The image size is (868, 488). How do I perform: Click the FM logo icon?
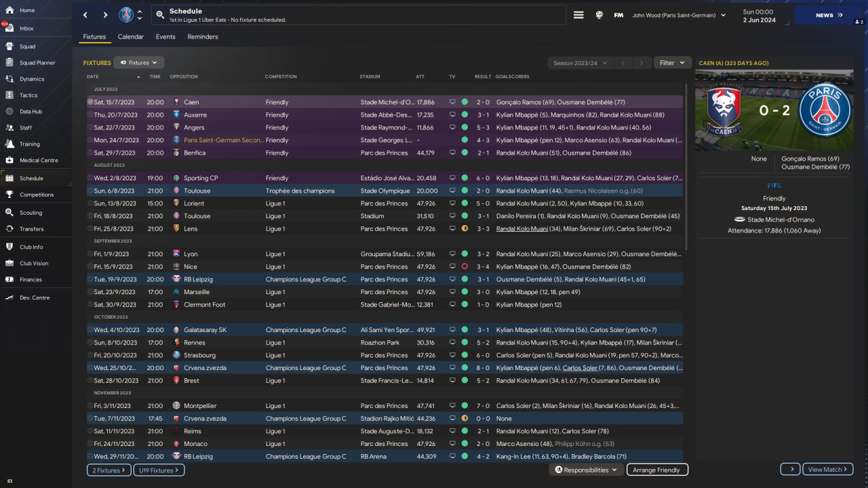[618, 15]
